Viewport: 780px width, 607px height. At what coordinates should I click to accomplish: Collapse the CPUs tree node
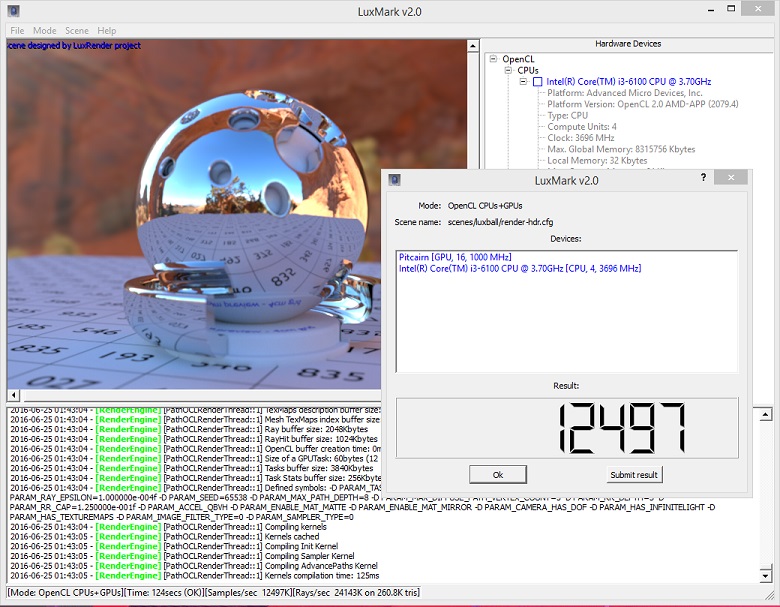(x=508, y=70)
